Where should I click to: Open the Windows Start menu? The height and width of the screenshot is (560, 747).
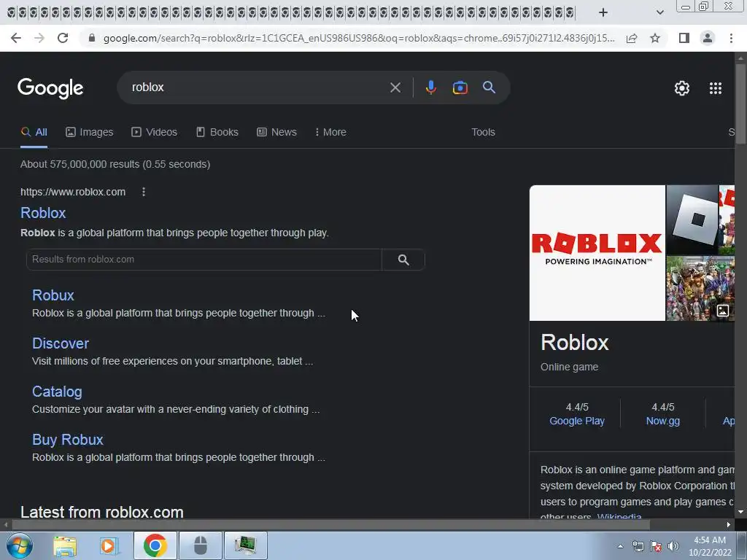(x=20, y=545)
